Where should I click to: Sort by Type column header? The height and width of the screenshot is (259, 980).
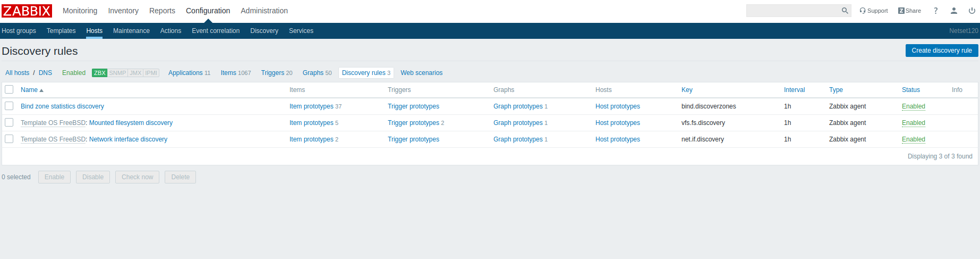click(836, 90)
